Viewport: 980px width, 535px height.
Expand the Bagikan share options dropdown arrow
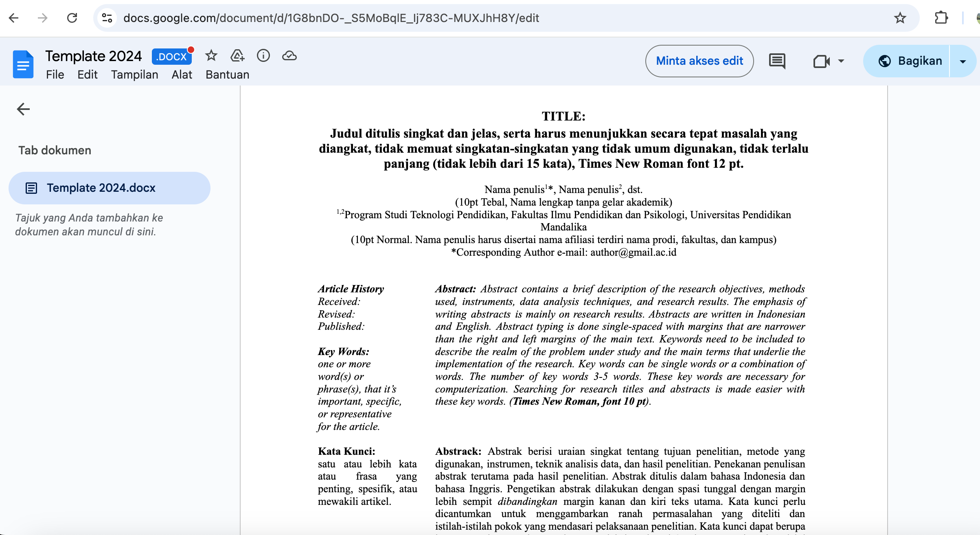tap(962, 61)
